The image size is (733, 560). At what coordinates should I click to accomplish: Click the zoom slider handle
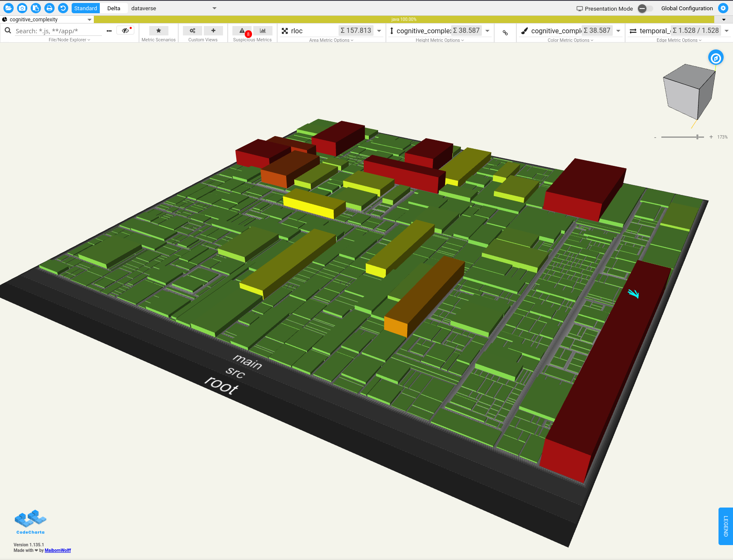[x=698, y=137]
